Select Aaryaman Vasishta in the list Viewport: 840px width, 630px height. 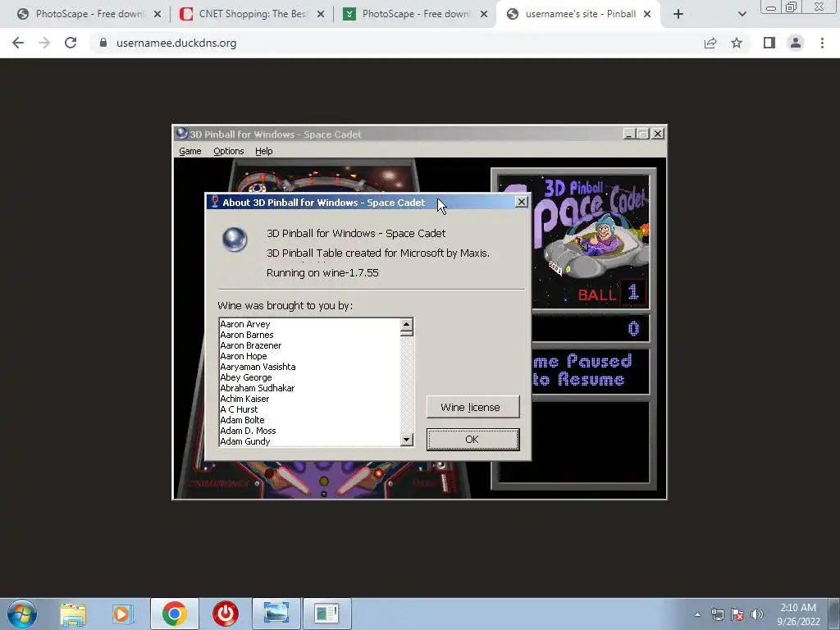click(258, 367)
